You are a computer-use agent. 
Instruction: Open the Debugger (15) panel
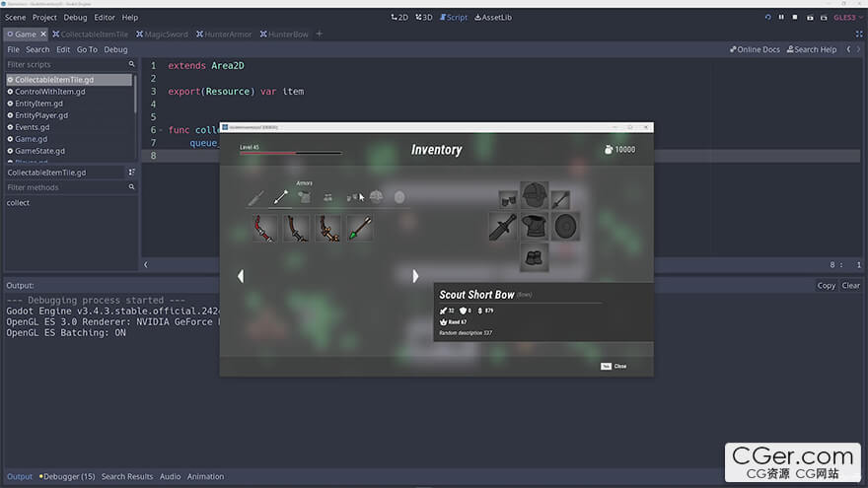67,476
